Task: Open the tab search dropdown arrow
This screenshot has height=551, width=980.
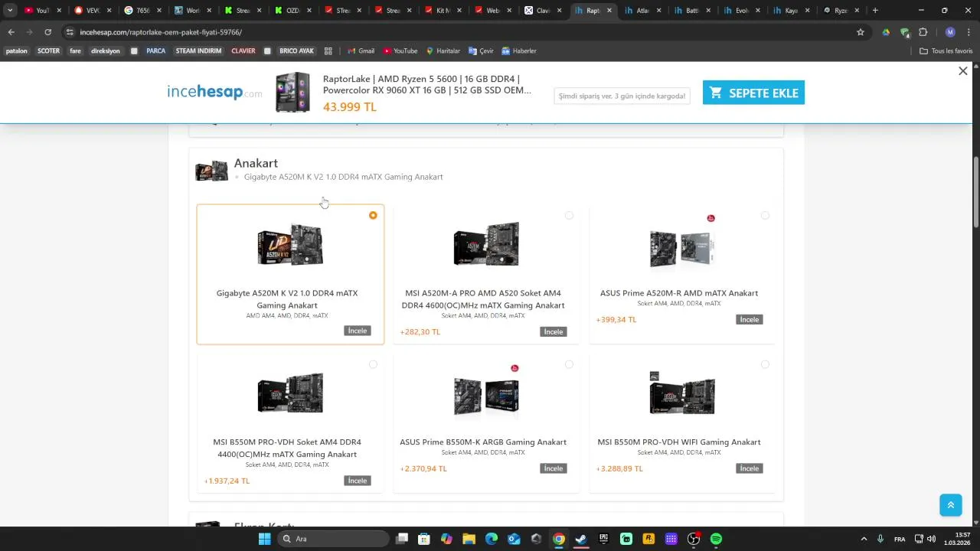Action: click(9, 11)
